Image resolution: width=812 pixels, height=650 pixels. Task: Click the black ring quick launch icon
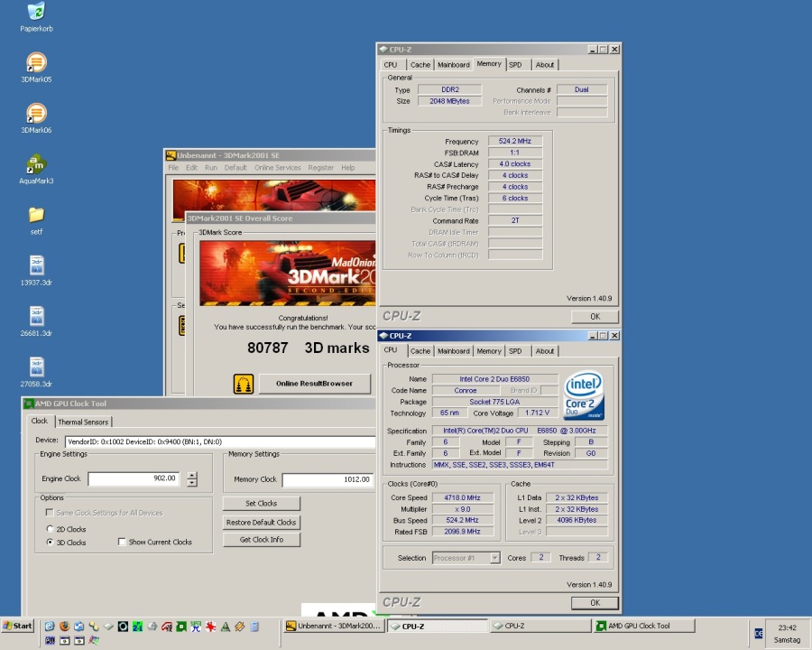[123, 627]
